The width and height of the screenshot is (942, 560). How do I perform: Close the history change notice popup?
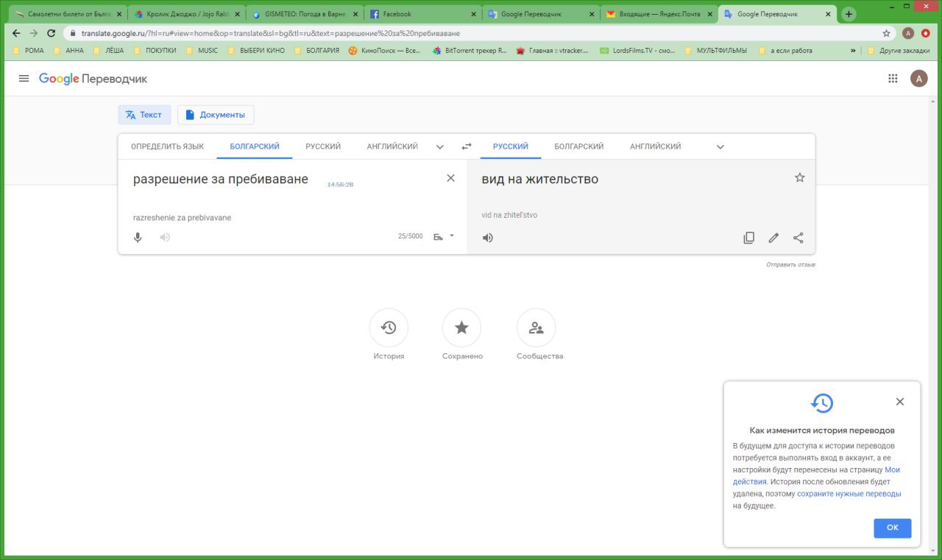click(899, 402)
